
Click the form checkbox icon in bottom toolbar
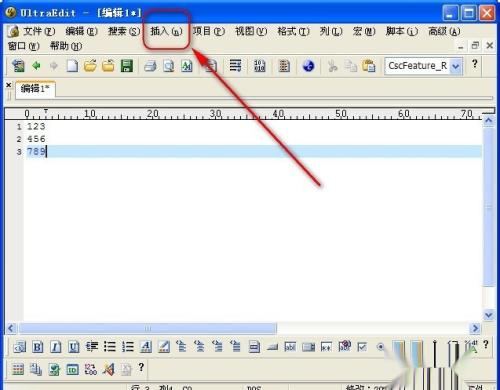362,347
